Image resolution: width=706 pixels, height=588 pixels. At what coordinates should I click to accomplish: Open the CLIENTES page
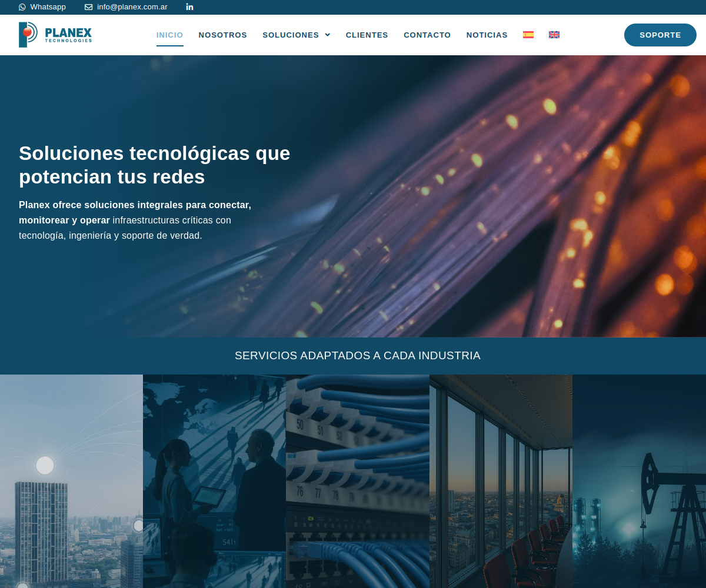367,35
